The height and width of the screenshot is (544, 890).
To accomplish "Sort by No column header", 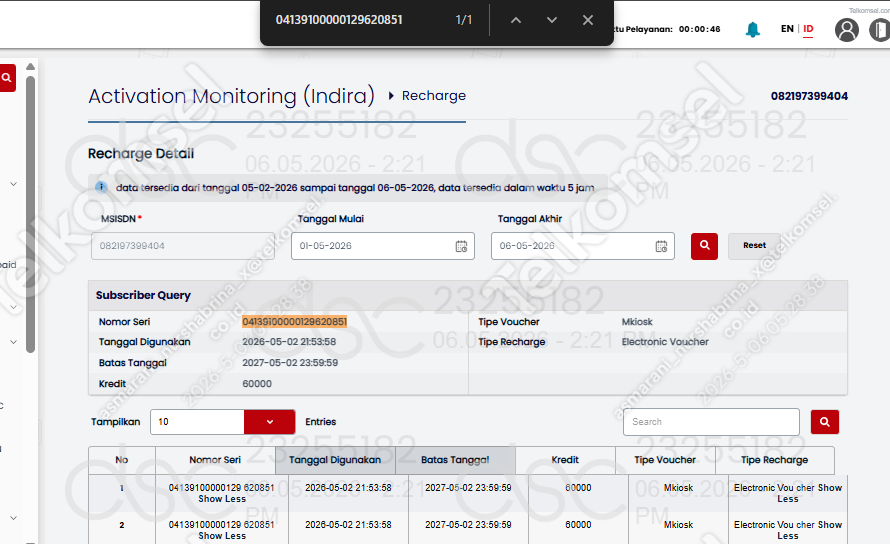I will click(121, 460).
